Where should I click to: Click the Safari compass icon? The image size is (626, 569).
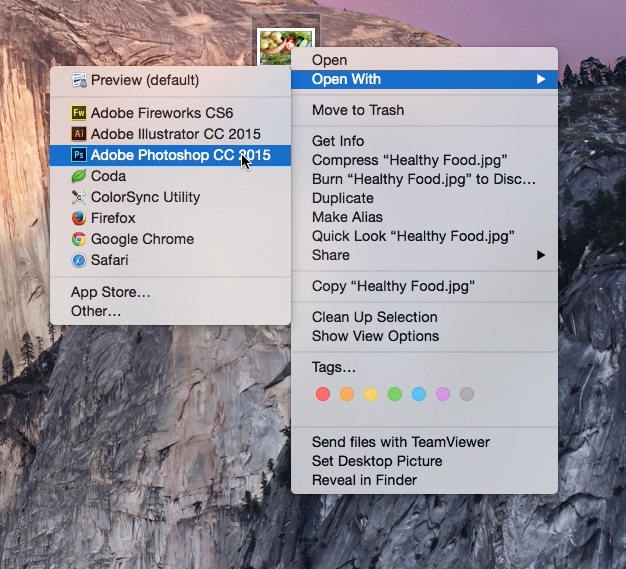(79, 260)
